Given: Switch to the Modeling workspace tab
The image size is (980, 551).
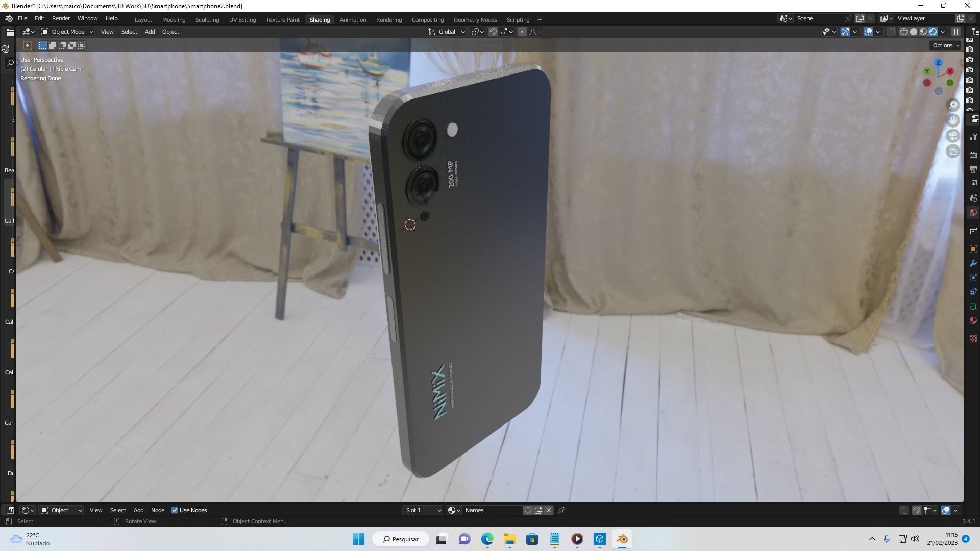Looking at the screenshot, I should coord(174,20).
